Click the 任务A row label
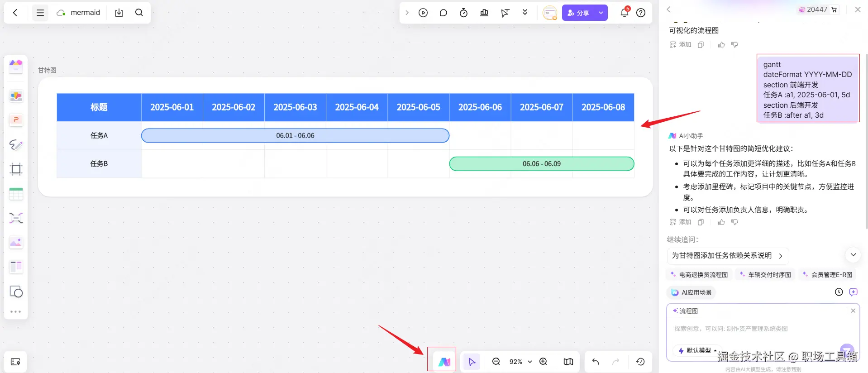 (99, 135)
